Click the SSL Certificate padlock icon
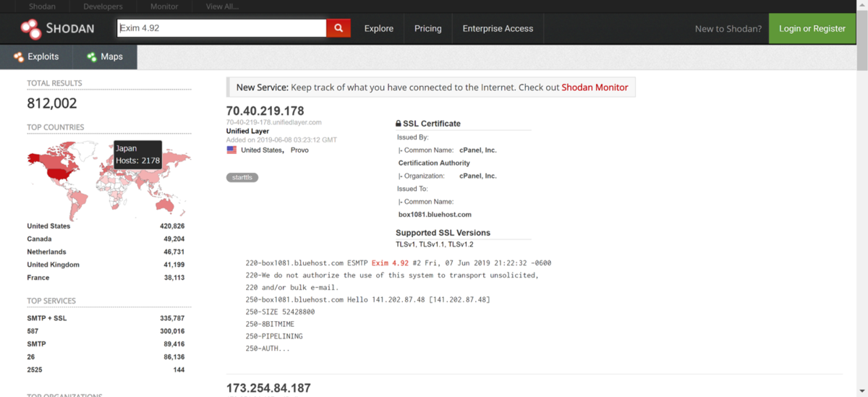Screen dimensions: 868x397 (x=399, y=124)
